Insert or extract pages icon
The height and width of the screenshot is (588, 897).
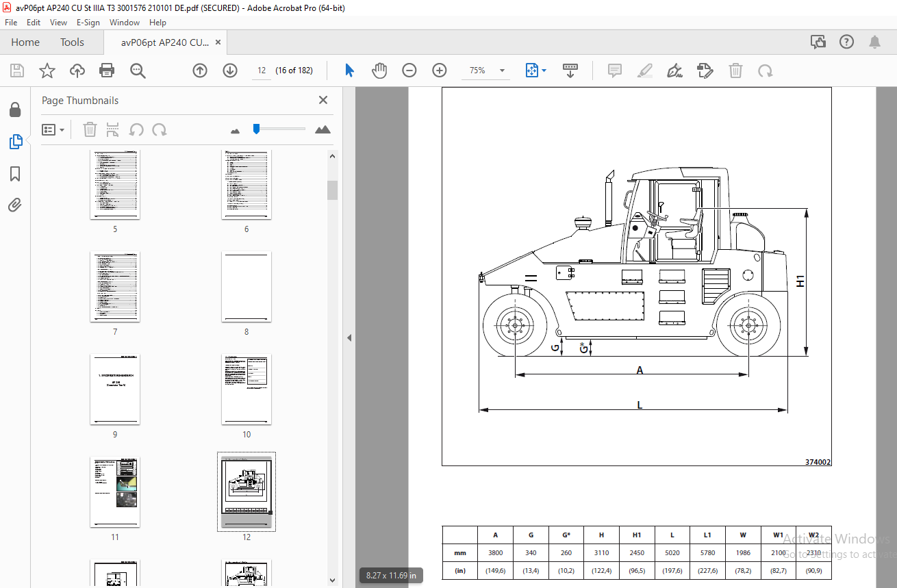(113, 129)
